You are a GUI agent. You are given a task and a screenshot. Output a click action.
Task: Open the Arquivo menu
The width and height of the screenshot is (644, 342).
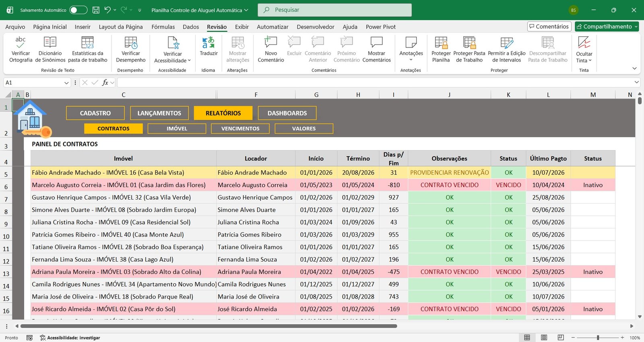(x=15, y=27)
